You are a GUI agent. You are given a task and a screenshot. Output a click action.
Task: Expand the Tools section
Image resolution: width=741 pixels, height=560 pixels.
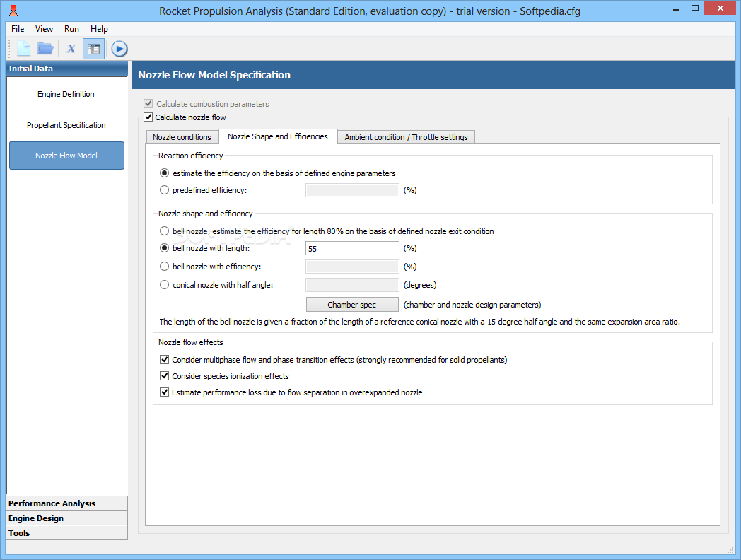[x=66, y=532]
